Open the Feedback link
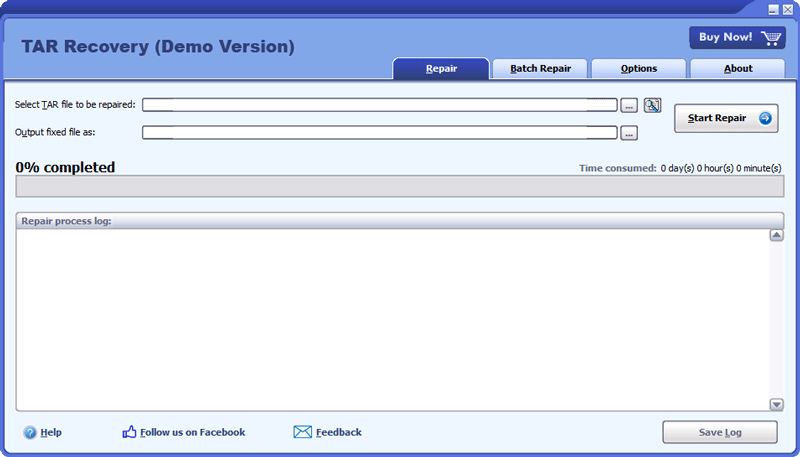 point(339,433)
